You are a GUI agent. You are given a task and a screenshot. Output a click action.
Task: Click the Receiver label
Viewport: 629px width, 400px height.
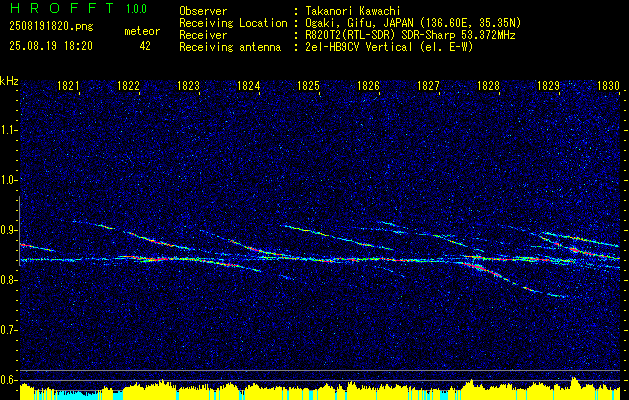tap(203, 35)
